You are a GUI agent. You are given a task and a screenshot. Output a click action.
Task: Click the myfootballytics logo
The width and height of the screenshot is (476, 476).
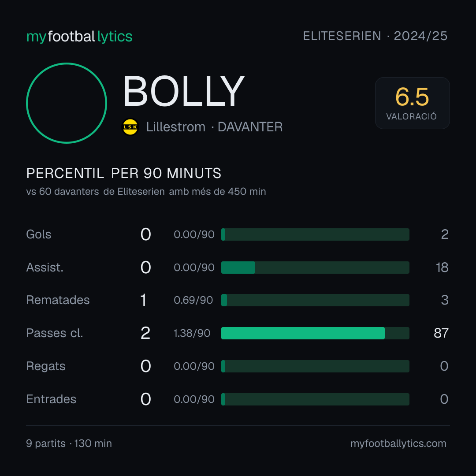79,37
